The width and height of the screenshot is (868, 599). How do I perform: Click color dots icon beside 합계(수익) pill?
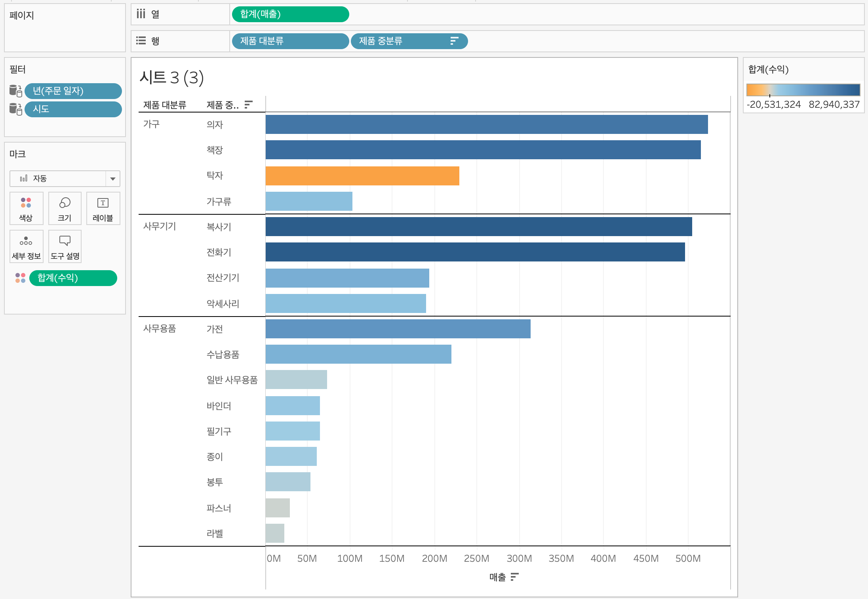click(x=20, y=278)
